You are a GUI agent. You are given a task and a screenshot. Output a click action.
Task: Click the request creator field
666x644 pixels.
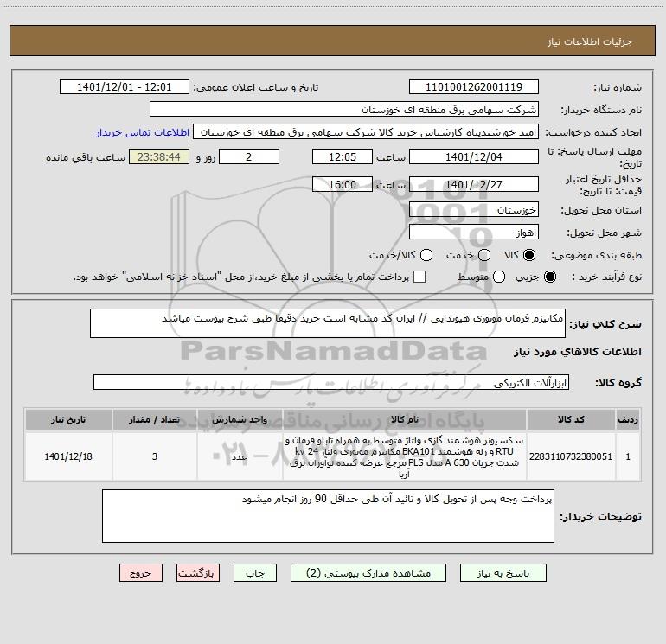(x=366, y=132)
